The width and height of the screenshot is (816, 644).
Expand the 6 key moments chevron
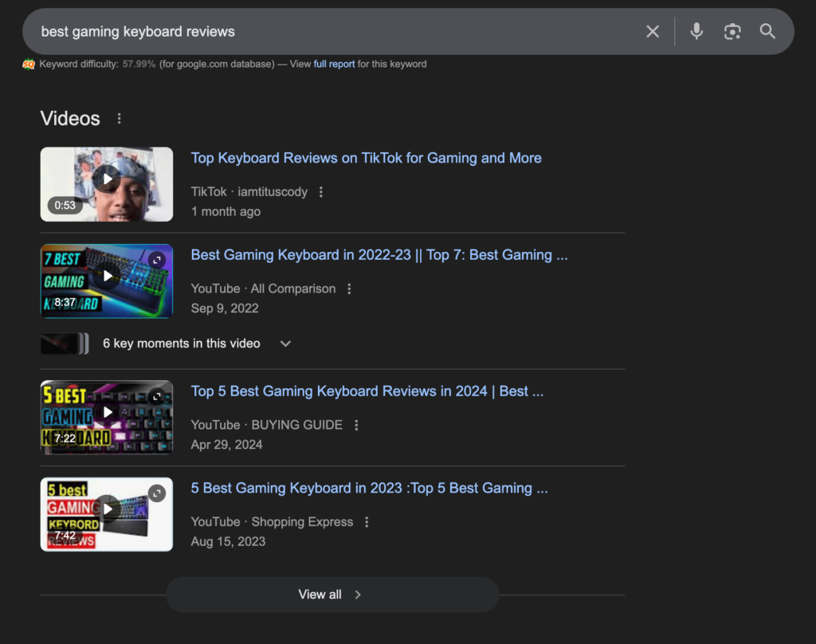click(x=285, y=344)
